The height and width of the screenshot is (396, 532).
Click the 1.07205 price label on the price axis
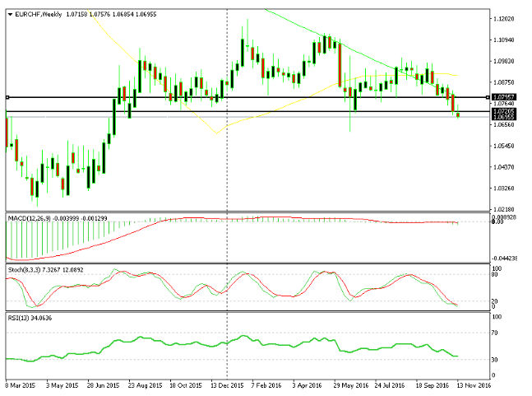point(503,111)
